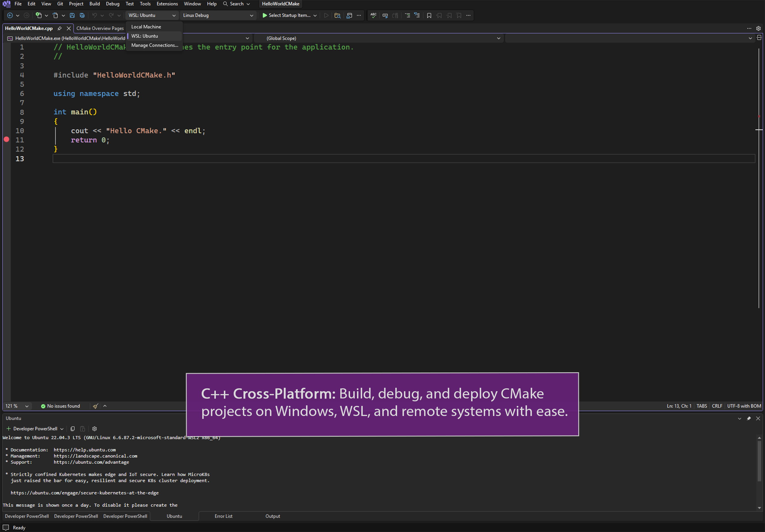Viewport: 765px width, 532px height.
Task: Save all files with Save All icon
Action: pos(82,15)
